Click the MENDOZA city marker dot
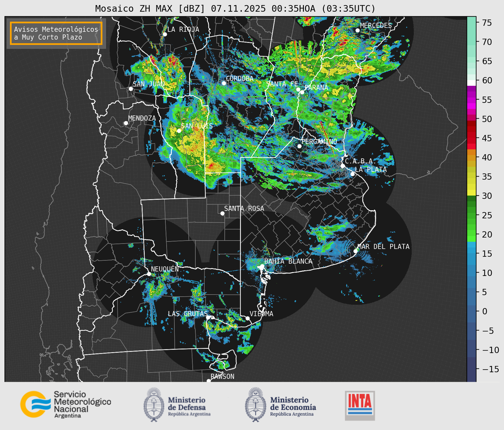The width and height of the screenshot is (504, 430). 126,123
